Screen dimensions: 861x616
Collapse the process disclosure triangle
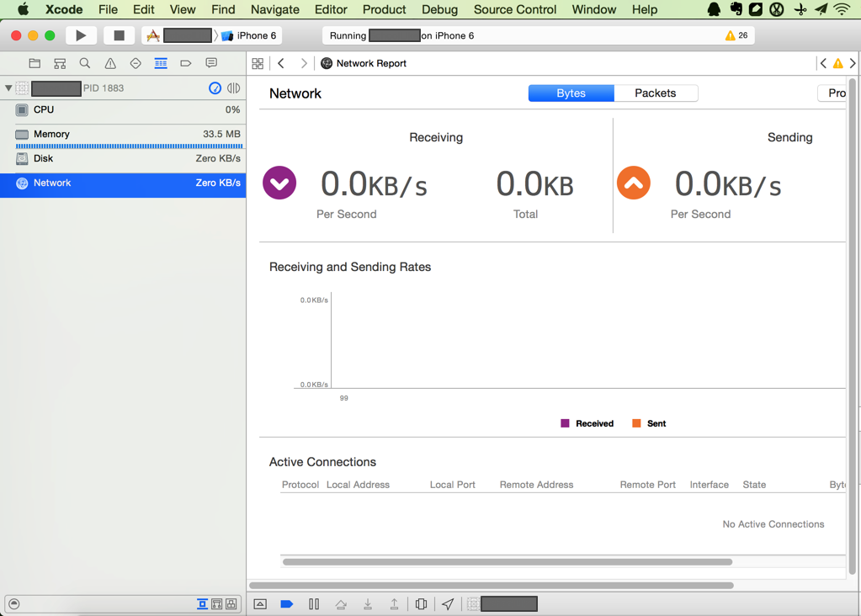tap(8, 88)
